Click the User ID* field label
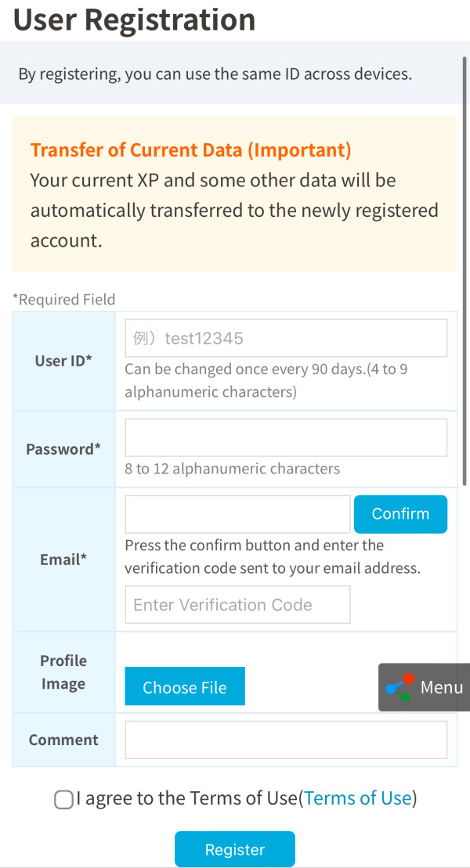The width and height of the screenshot is (470, 868). (63, 361)
